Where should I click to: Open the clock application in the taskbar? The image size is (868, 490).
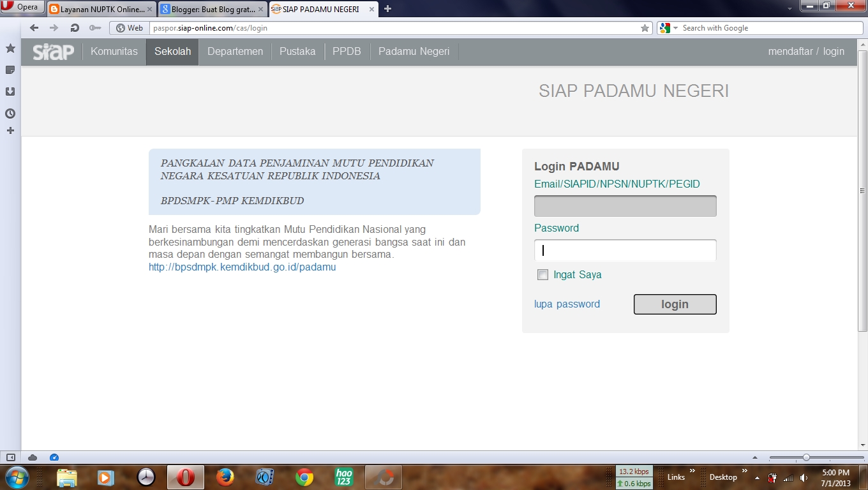click(146, 477)
